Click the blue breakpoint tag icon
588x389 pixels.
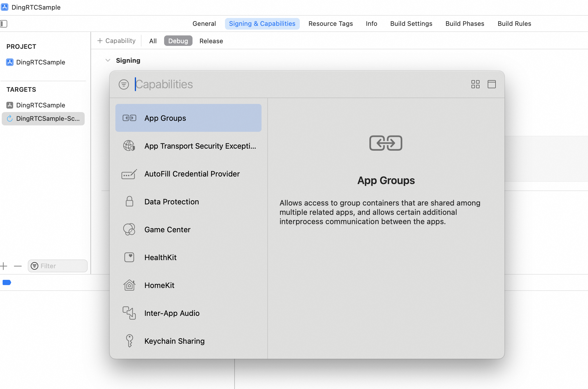pyautogui.click(x=7, y=282)
